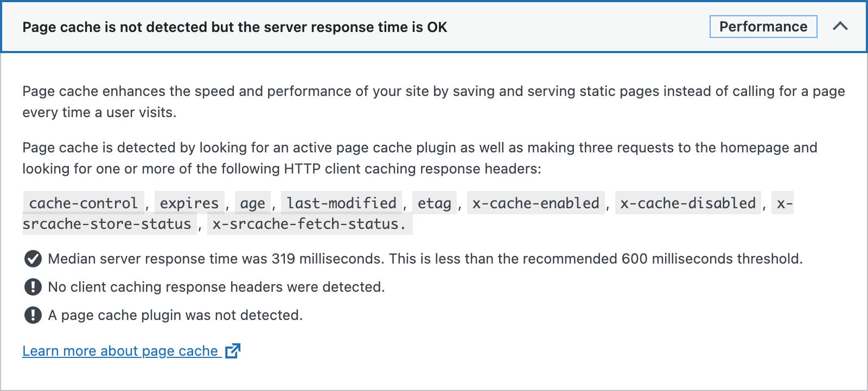The image size is (868, 391).
Task: Click the expires header code tag
Action: tap(189, 203)
